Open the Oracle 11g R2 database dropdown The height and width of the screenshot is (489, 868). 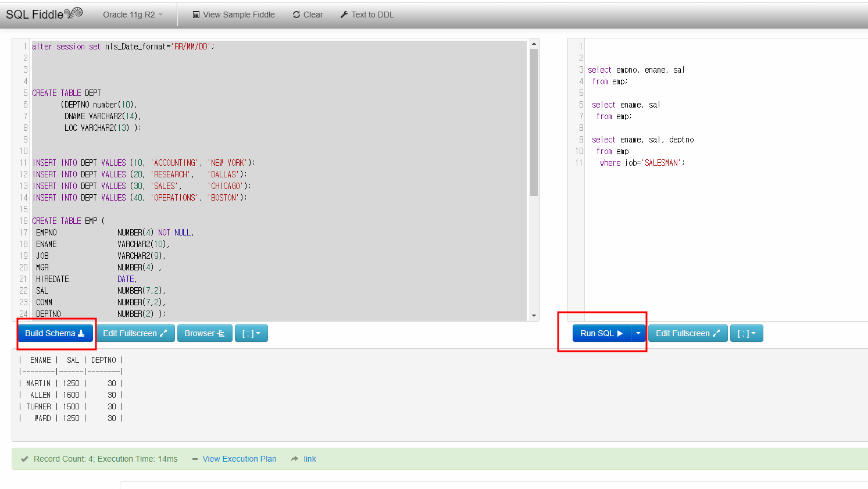[133, 15]
